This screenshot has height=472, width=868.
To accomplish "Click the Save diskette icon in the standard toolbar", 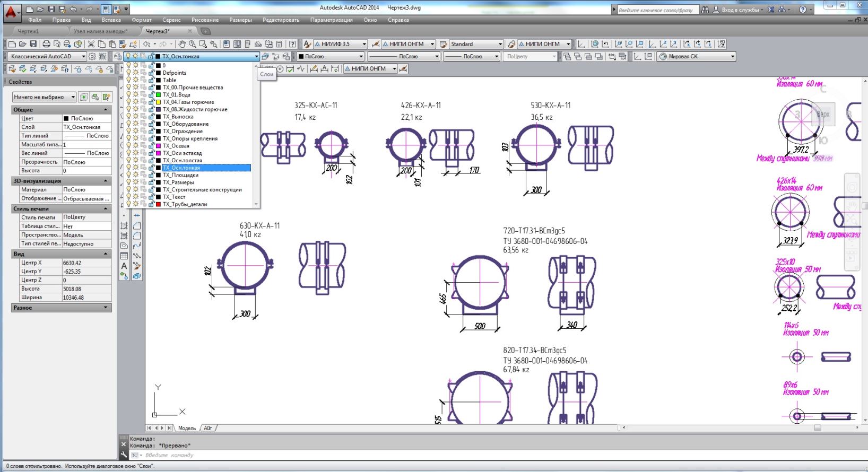I will click(33, 44).
